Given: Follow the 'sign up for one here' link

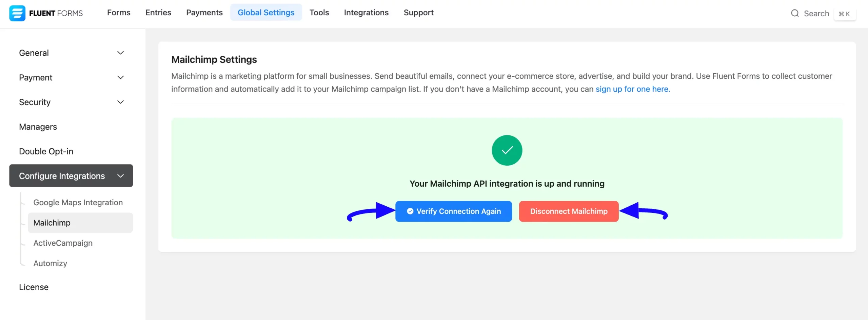Looking at the screenshot, I should pyautogui.click(x=633, y=89).
